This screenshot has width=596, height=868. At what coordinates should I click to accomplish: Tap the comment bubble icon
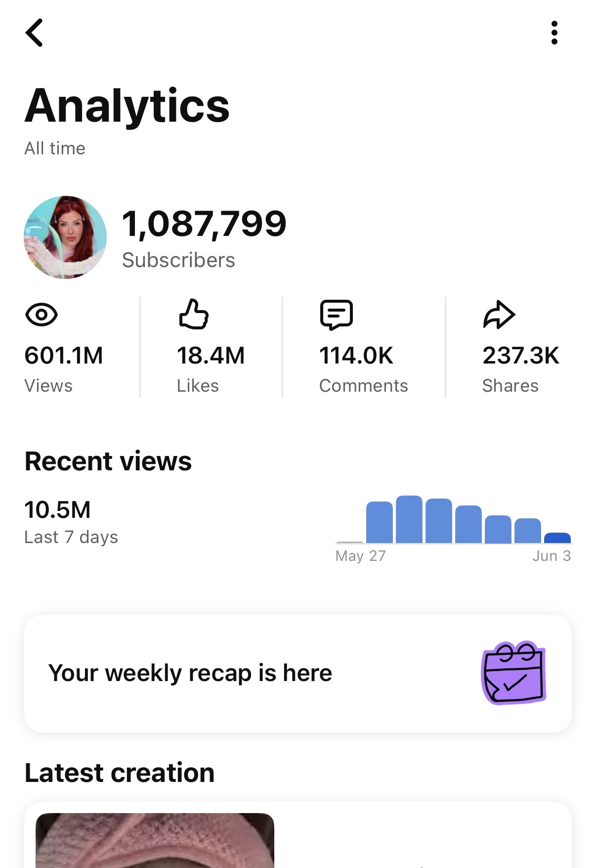(337, 315)
